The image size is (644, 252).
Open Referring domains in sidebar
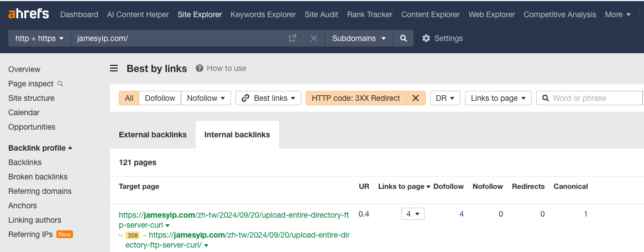pos(40,191)
